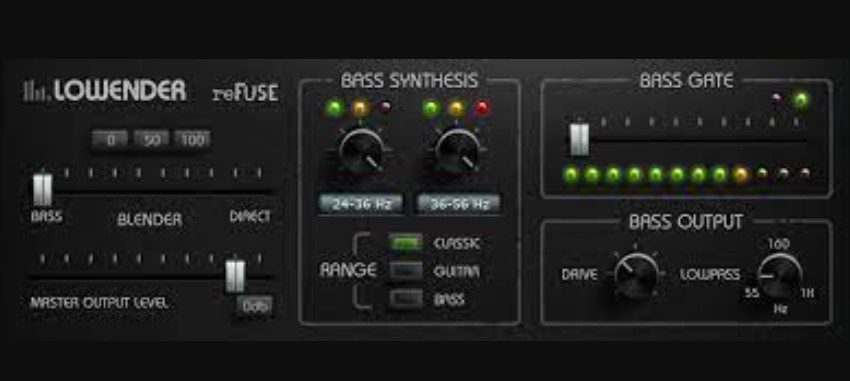850x381 pixels.
Task: Click the lit green Bass Gate status LED
Action: pos(800,100)
